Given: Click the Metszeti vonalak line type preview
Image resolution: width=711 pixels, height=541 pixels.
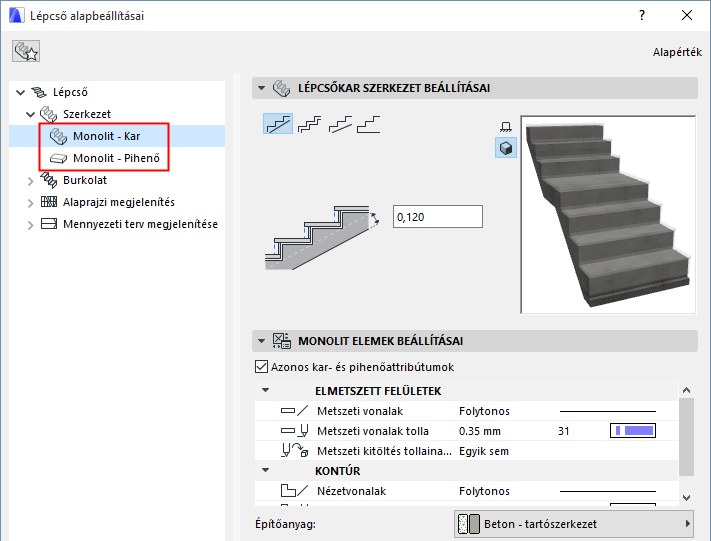Looking at the screenshot, I should (608, 411).
